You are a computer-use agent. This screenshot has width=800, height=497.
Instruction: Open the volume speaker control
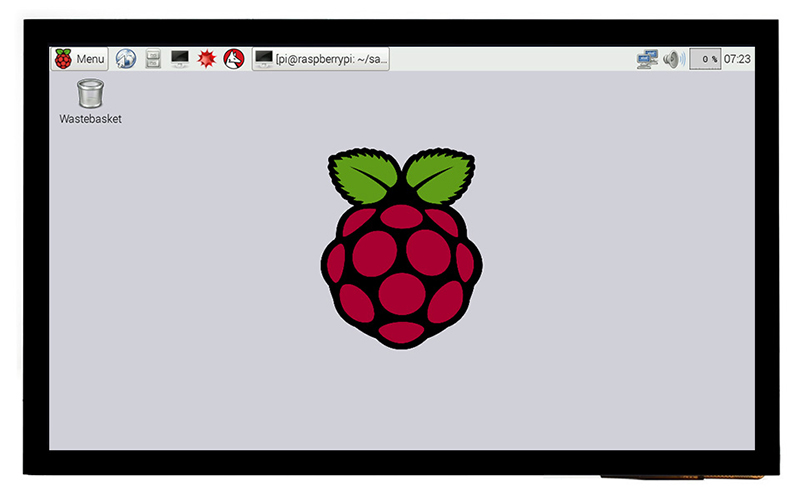coord(671,59)
